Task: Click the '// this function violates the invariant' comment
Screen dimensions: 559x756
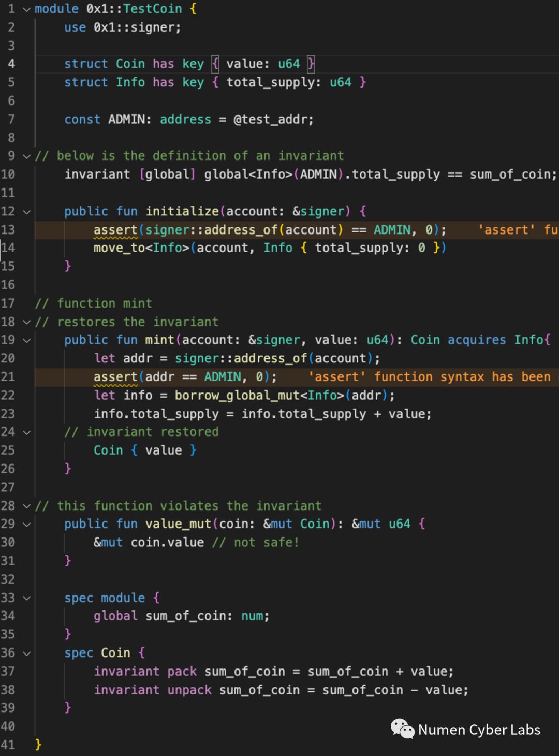Action: pos(178,506)
